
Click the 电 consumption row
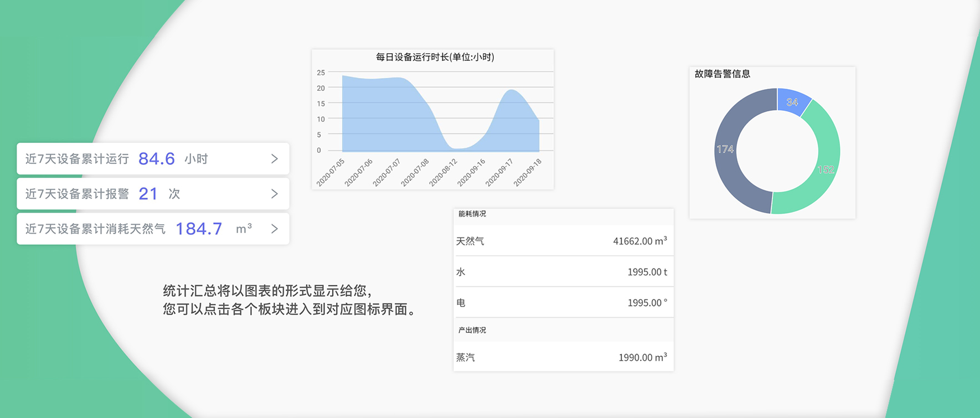(563, 303)
